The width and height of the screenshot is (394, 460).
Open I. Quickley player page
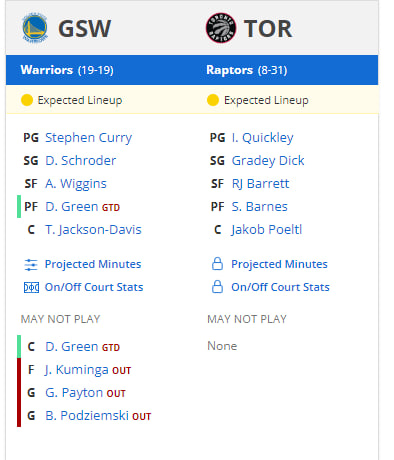click(x=263, y=138)
